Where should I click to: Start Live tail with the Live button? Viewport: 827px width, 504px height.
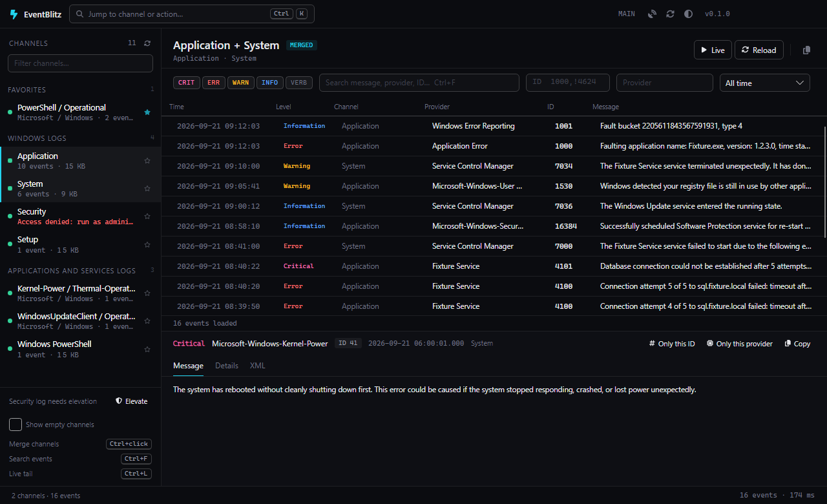[x=713, y=50]
